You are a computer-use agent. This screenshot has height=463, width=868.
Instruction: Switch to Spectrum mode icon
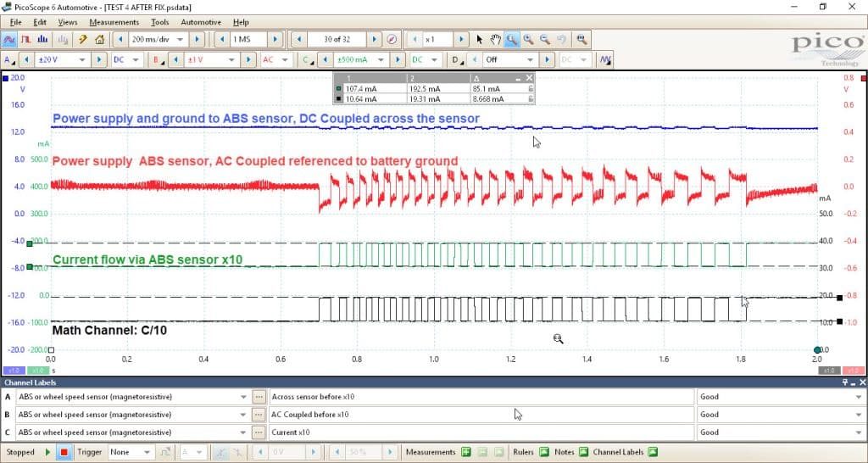pyautogui.click(x=42, y=40)
